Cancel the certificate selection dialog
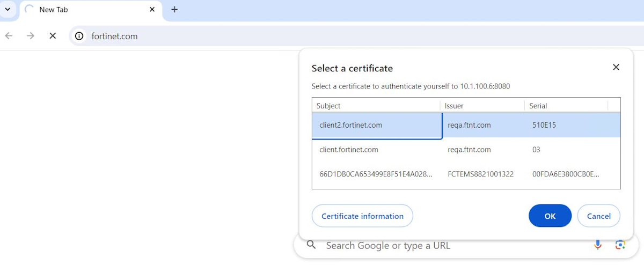Screen dimensions: 644x265 click(598, 216)
